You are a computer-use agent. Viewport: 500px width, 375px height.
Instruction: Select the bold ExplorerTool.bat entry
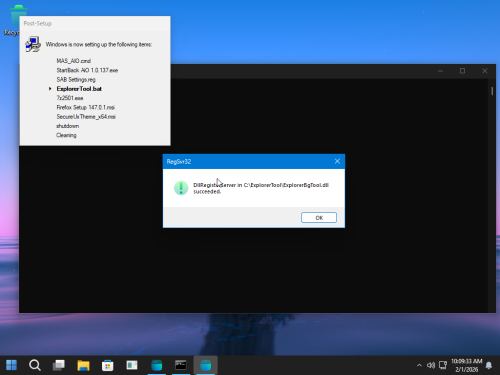pyautogui.click(x=79, y=89)
